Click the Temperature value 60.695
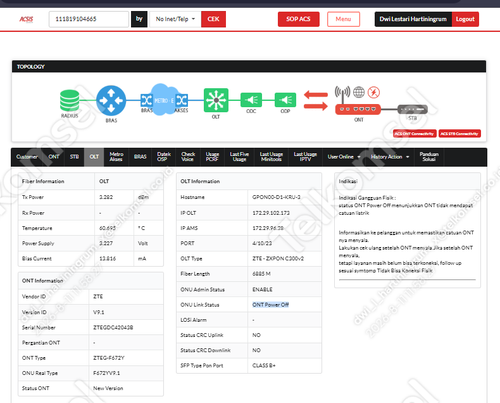 (x=108, y=228)
